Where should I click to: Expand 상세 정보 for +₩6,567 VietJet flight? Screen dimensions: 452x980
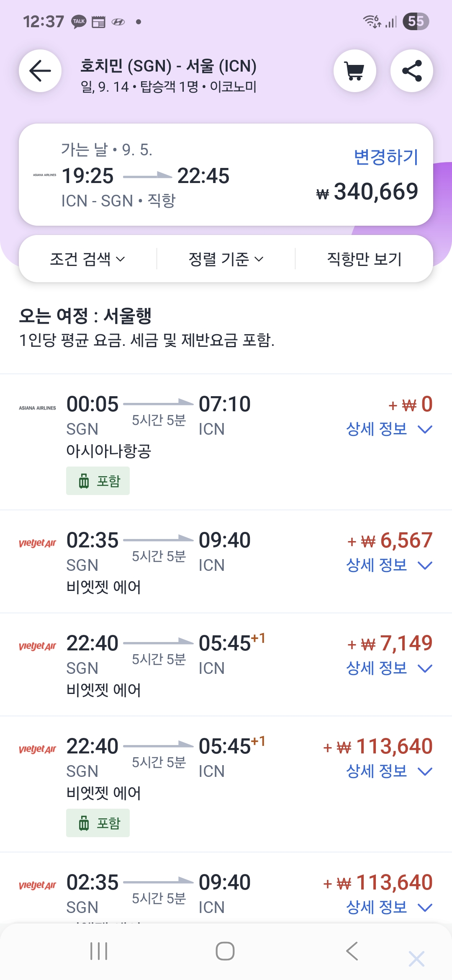click(389, 565)
